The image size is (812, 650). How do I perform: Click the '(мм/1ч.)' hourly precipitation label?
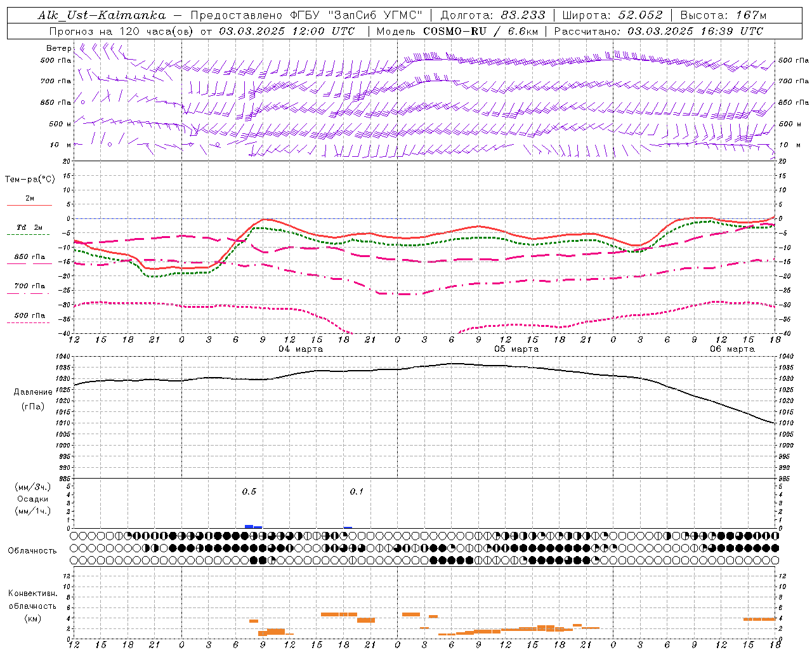pyautogui.click(x=33, y=511)
